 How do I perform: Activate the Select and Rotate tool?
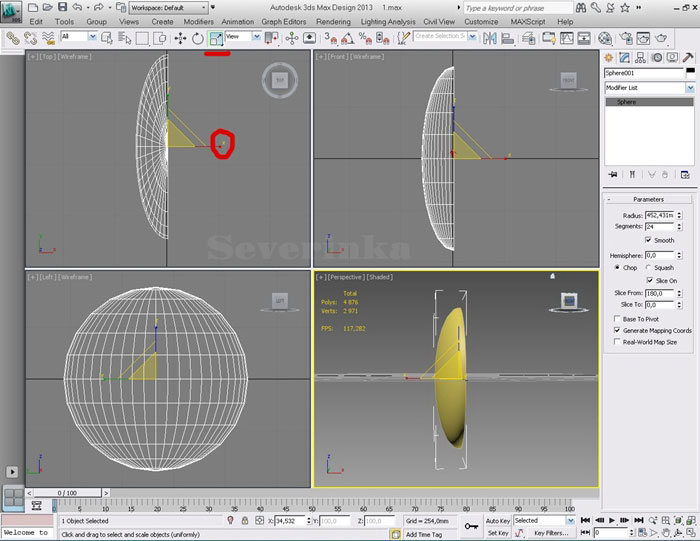coord(198,38)
